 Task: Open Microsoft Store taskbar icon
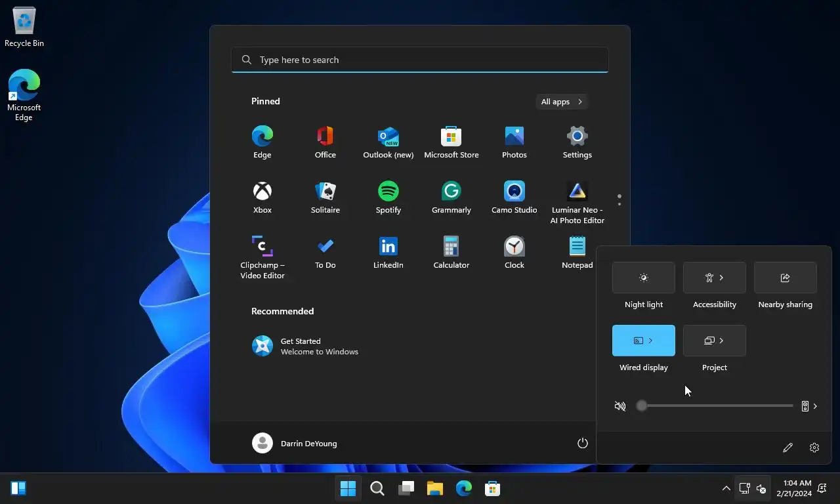(x=492, y=488)
